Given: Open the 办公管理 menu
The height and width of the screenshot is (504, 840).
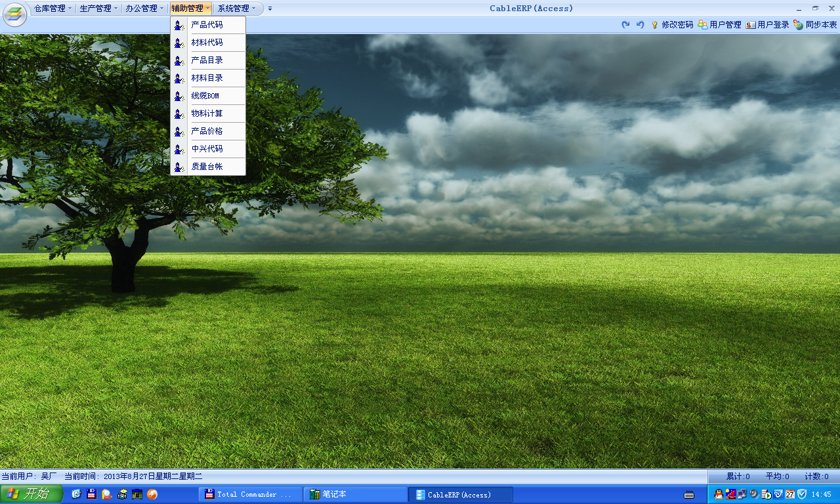Looking at the screenshot, I should point(145,9).
